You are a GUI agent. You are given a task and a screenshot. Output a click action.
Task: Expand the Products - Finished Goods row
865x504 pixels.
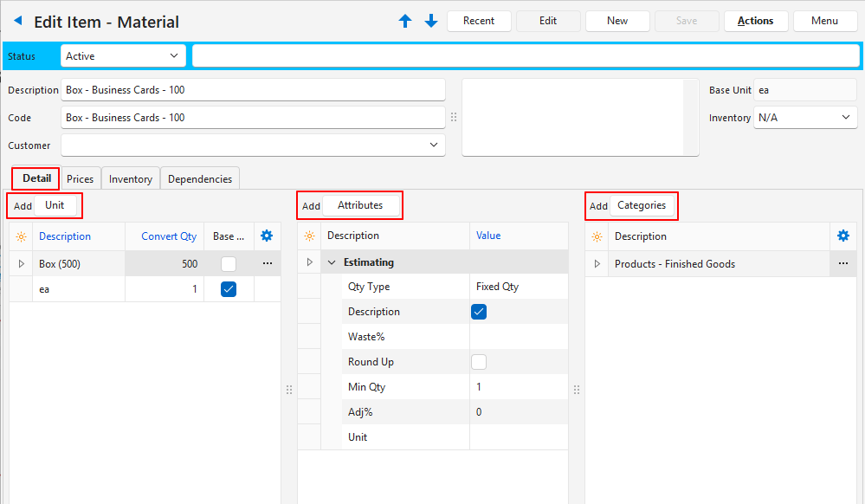pyautogui.click(x=597, y=264)
